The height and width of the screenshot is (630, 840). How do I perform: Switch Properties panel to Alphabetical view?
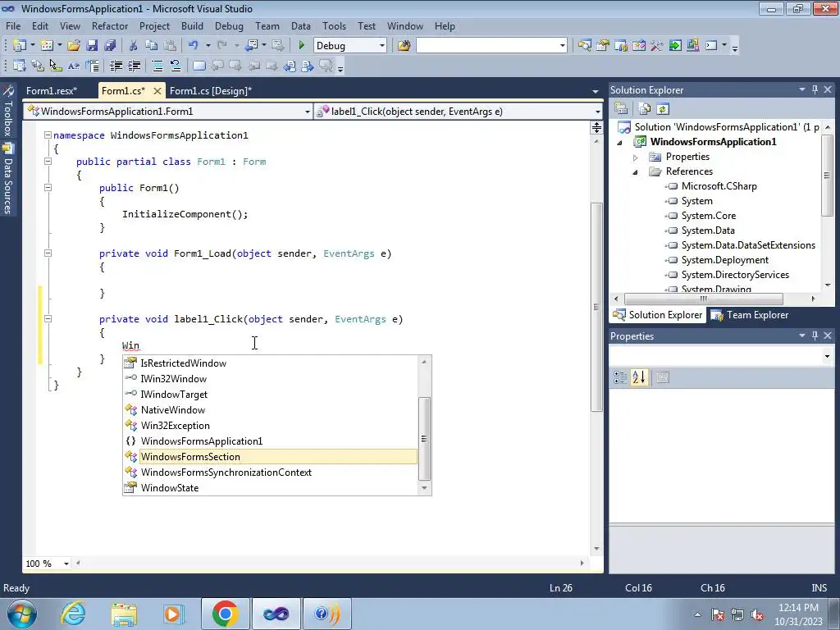tap(638, 377)
